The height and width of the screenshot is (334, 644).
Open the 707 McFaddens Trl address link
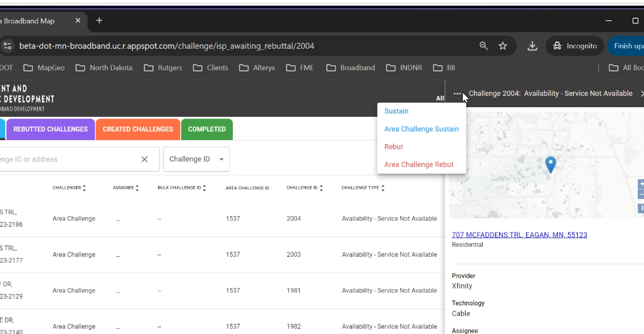(x=519, y=235)
